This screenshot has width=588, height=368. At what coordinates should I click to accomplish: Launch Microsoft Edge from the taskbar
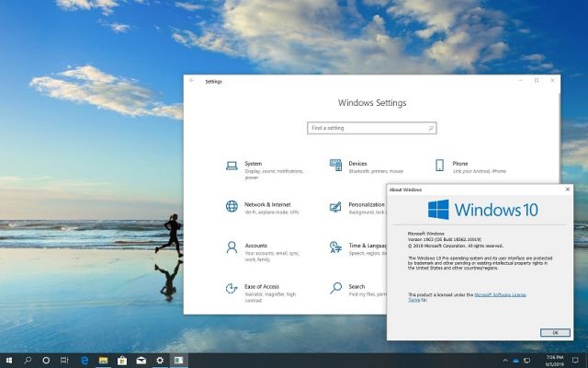pos(85,360)
